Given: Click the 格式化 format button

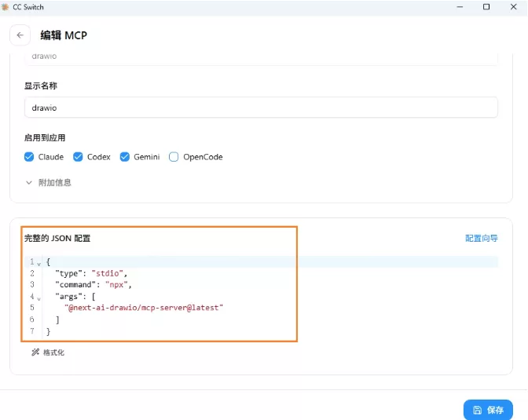Looking at the screenshot, I should (48, 352).
